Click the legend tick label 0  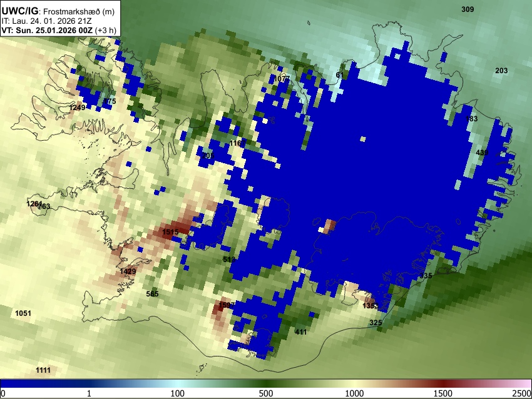coord(3,393)
